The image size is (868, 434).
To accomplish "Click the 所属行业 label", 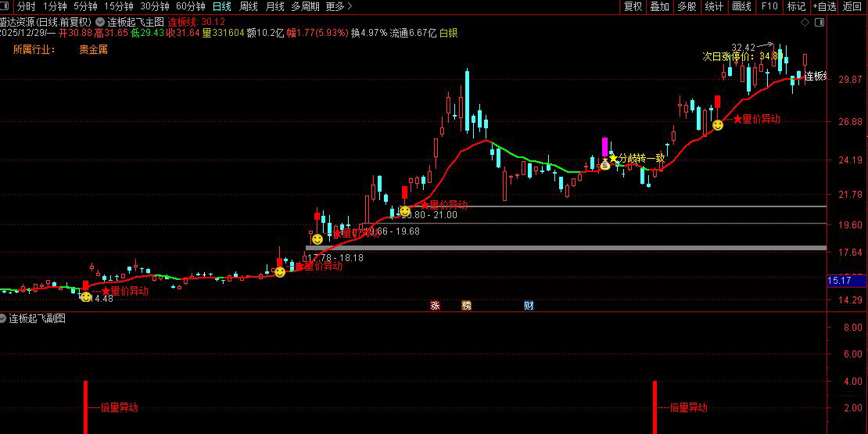I will (x=34, y=50).
